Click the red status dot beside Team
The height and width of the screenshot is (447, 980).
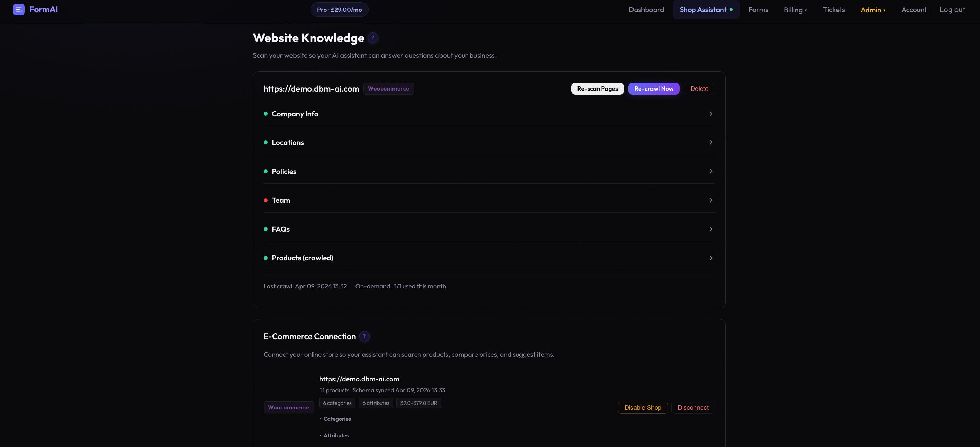point(266,200)
